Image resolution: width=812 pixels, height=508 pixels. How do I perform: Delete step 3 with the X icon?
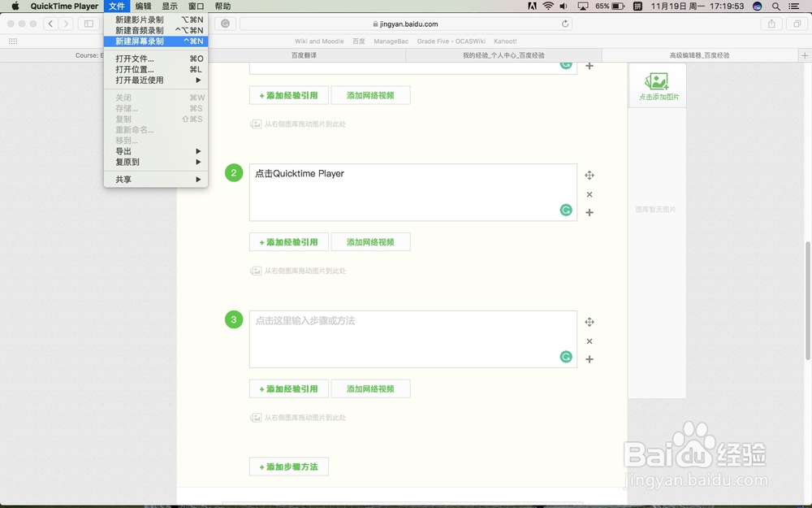click(590, 341)
